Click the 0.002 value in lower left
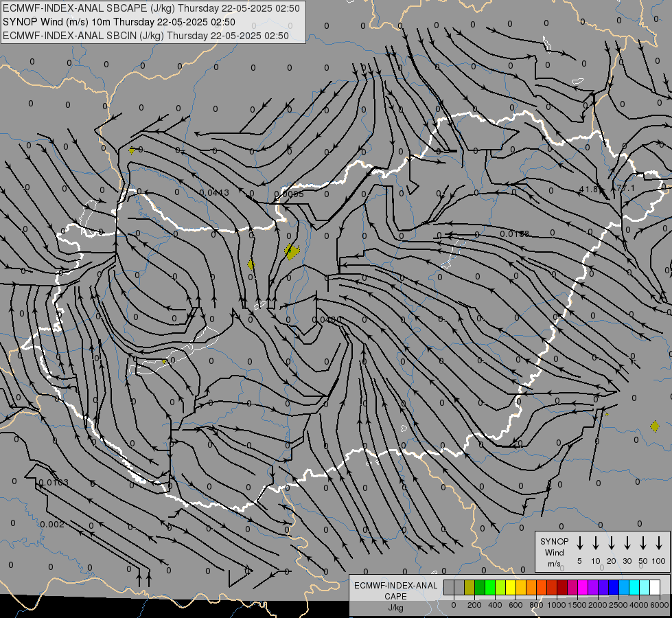 (52, 525)
